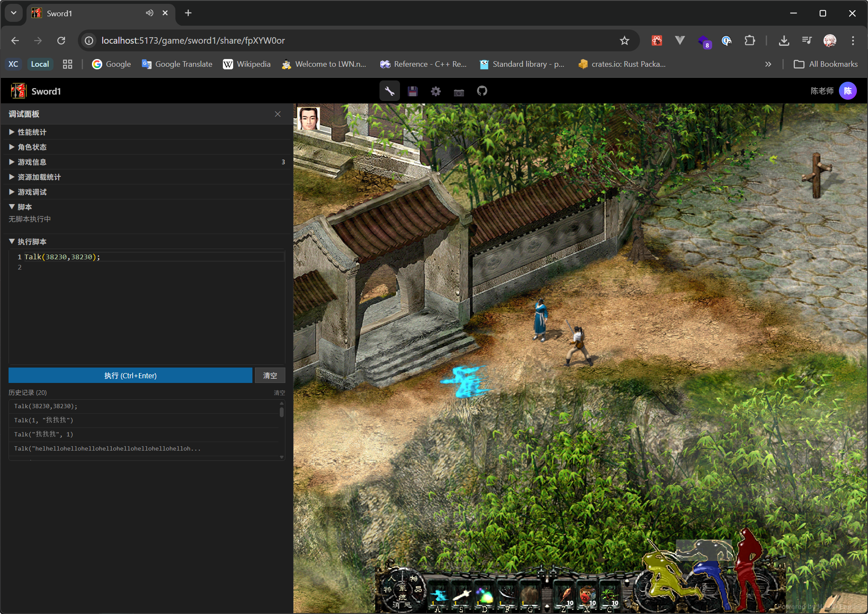Open the Google Translate bookmark
This screenshot has height=614, width=868.
coord(177,64)
